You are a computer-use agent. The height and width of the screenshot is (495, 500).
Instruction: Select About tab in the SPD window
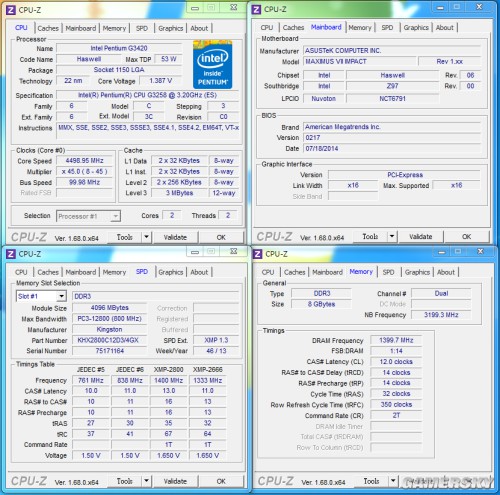coord(199,272)
